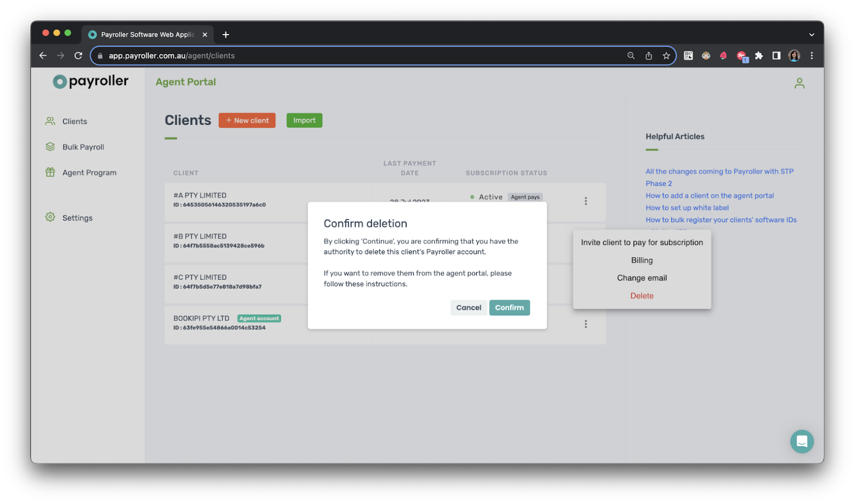
Task: Click the LAST PAYMENT DATE column header
Action: point(410,168)
